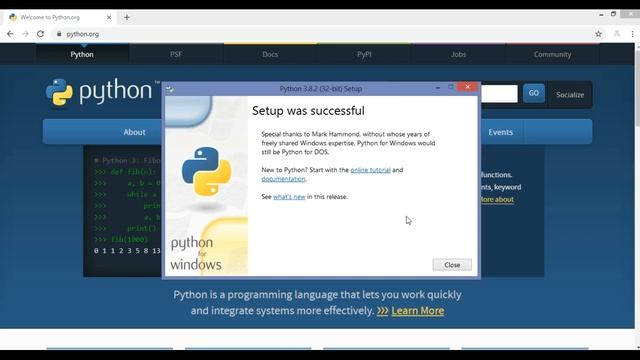This screenshot has width=640, height=360.
Task: Follow the what's new link in setup
Action: click(289, 197)
